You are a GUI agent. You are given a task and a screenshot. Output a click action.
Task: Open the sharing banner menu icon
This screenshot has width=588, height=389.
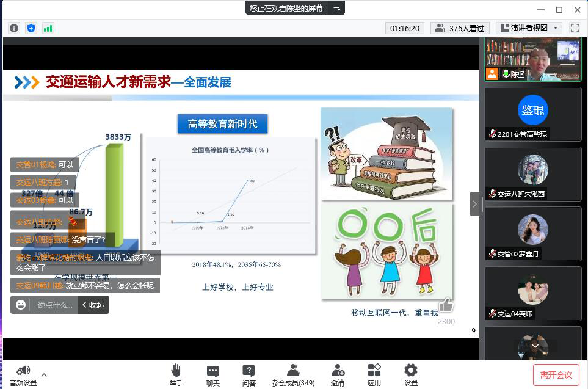pos(337,8)
